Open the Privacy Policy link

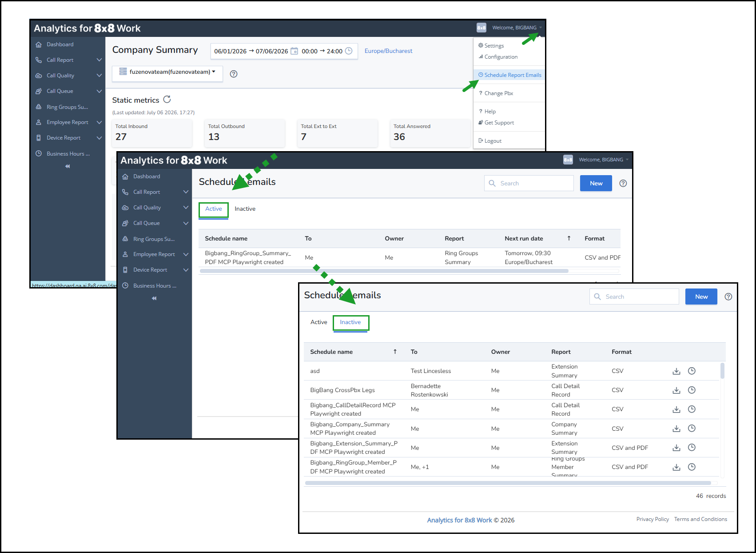653,519
